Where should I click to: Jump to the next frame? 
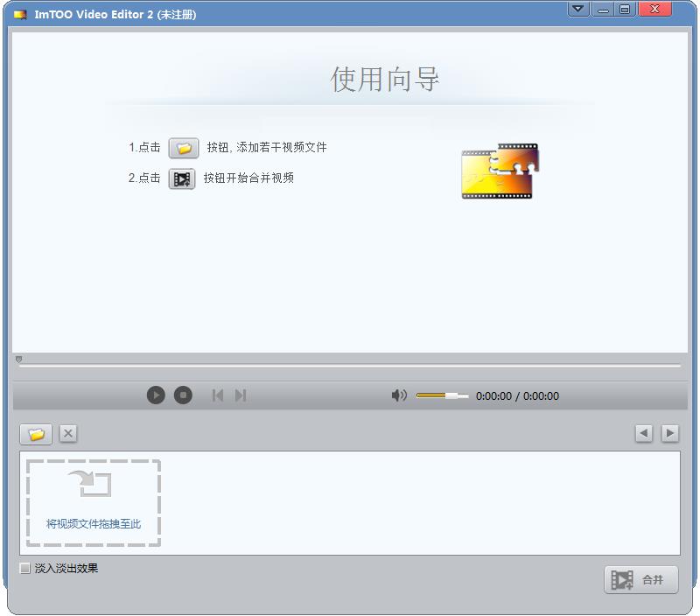(241, 395)
